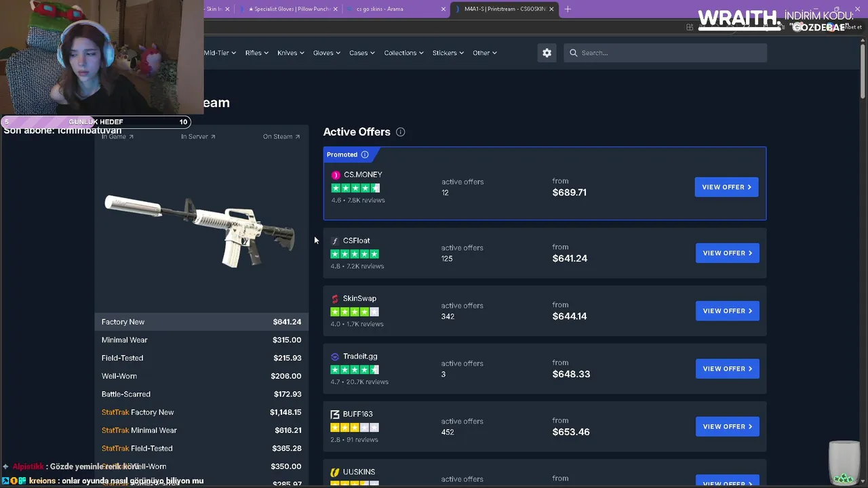The width and height of the screenshot is (868, 488).
Task: Expand the Gloves menu
Action: coord(327,53)
